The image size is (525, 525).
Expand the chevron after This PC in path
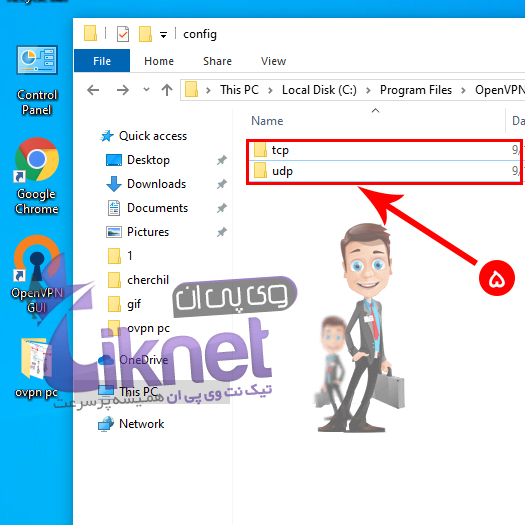coord(270,90)
